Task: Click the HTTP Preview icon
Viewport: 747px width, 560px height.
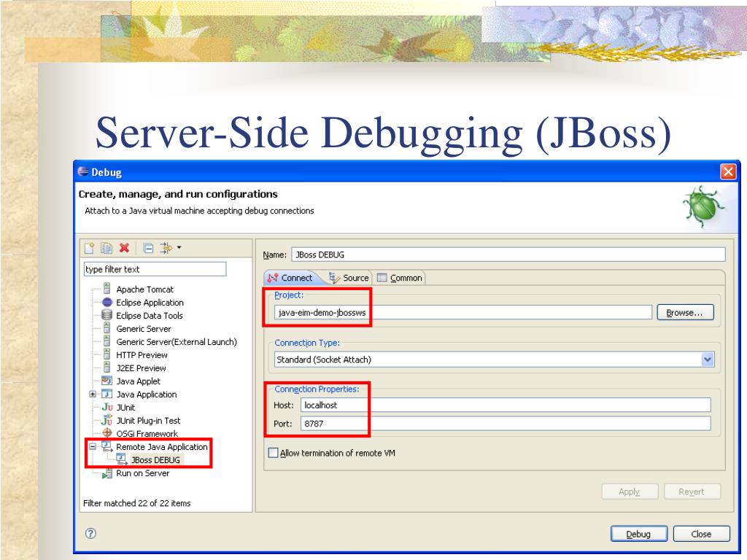Action: point(107,354)
